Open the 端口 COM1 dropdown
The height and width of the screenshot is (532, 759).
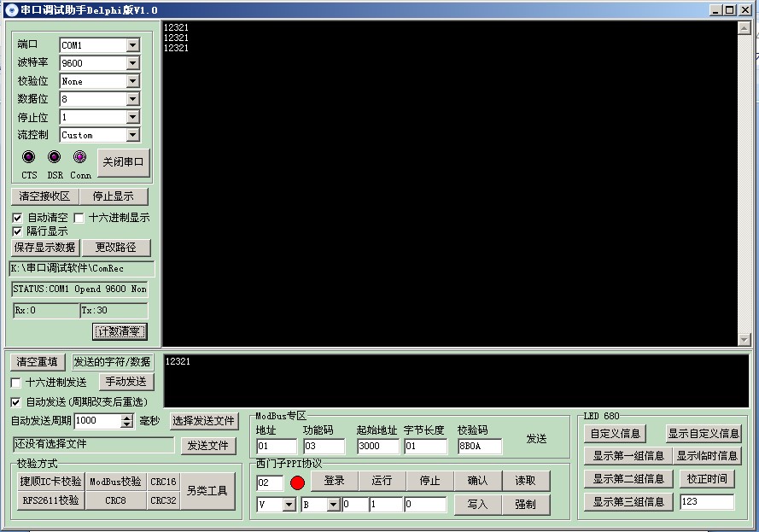point(133,45)
